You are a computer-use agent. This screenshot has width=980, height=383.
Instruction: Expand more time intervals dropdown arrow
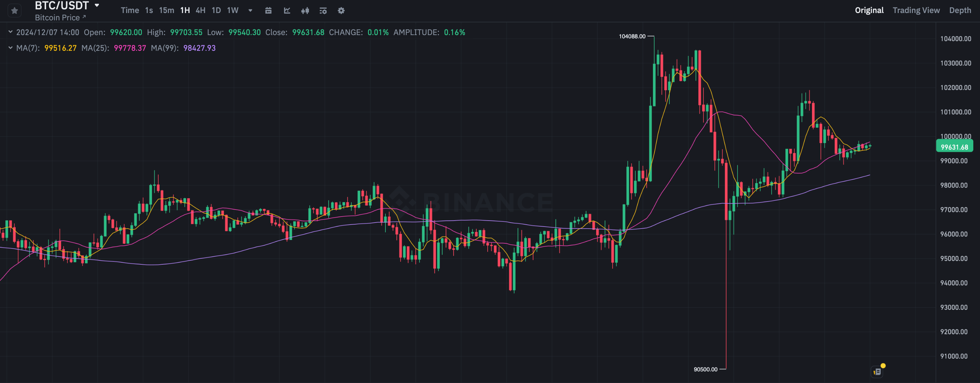point(250,11)
